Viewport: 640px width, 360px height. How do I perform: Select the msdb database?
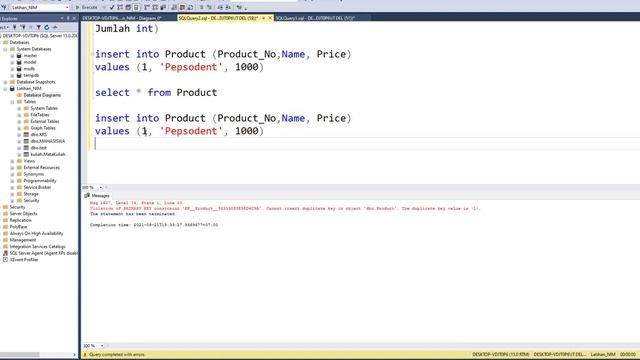[29, 69]
